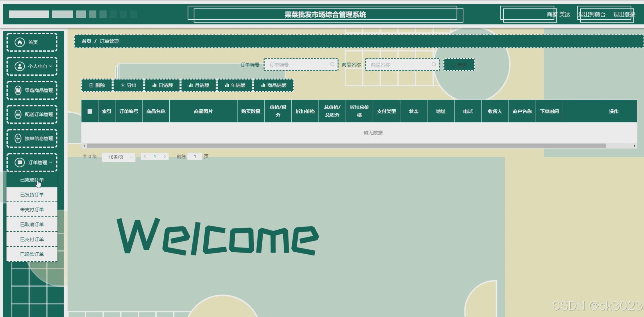Image resolution: width=644 pixels, height=317 pixels.
Task: Click the 前往 page number input field
Action: click(x=195, y=157)
